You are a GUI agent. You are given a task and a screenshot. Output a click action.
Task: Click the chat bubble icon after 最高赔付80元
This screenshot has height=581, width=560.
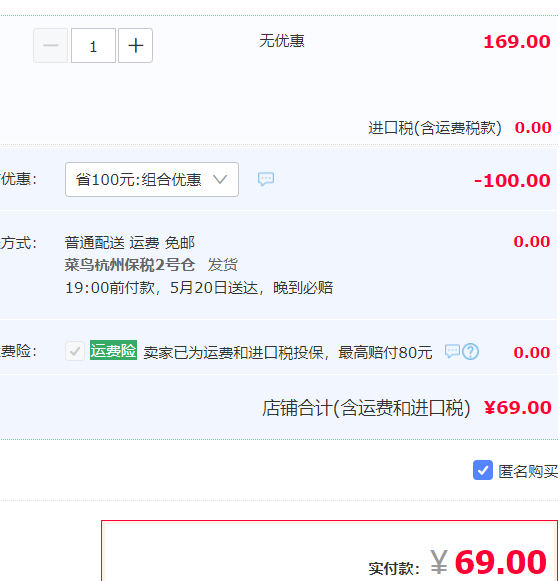pyautogui.click(x=452, y=351)
